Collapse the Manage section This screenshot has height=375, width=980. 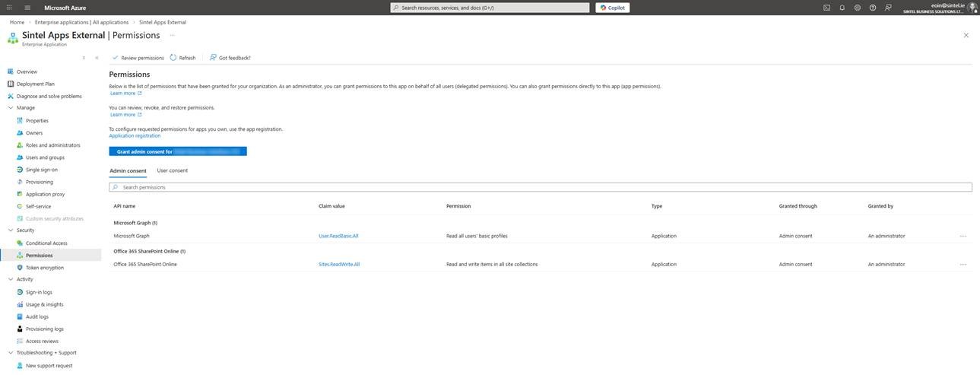pyautogui.click(x=11, y=108)
